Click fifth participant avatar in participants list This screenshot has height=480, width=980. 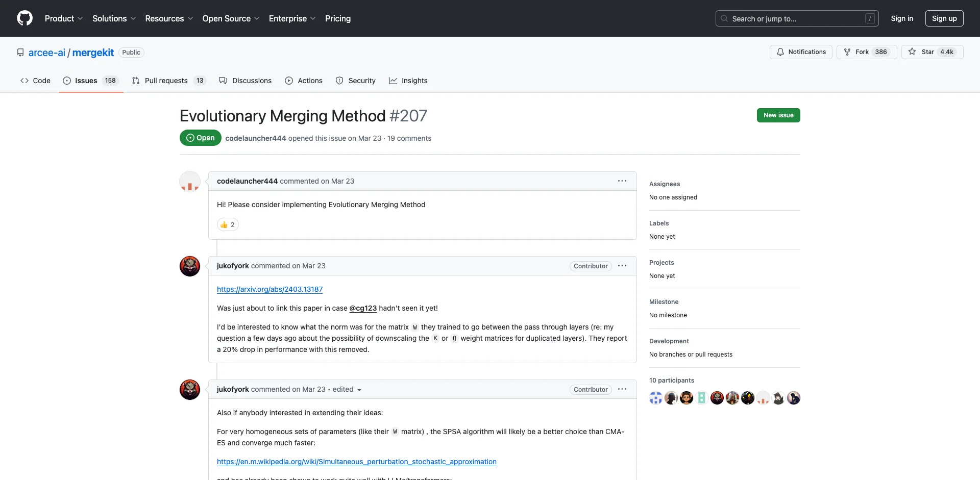717,398
